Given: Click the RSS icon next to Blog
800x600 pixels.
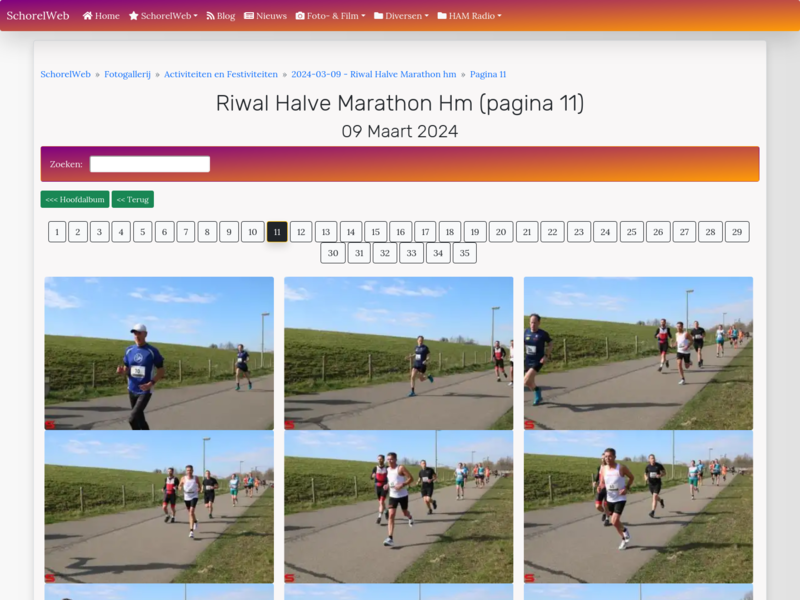Looking at the screenshot, I should (210, 16).
